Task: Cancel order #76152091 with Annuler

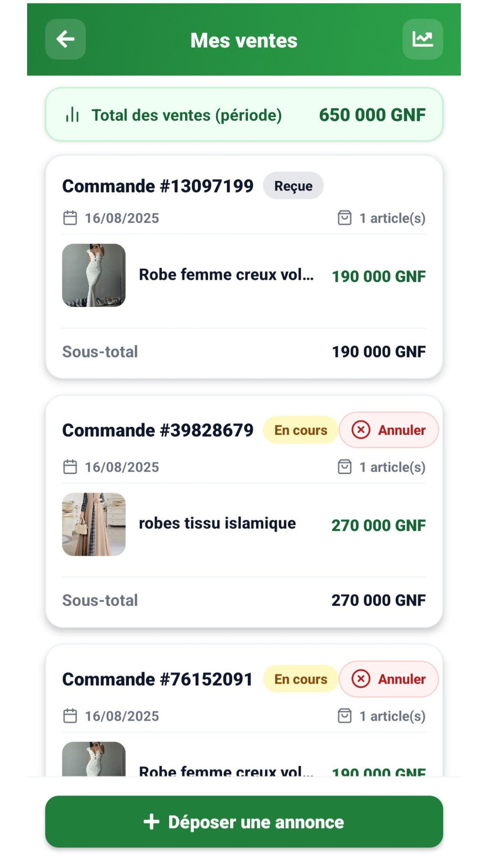Action: (389, 679)
